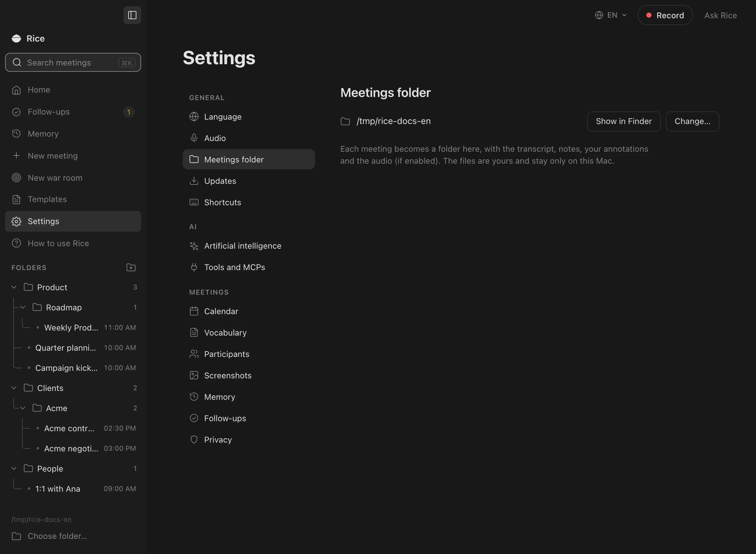Start a New meeting from sidebar

pyautogui.click(x=73, y=155)
